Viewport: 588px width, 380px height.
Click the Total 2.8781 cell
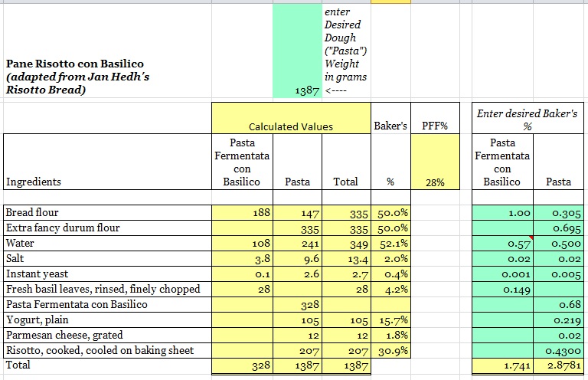tap(556, 366)
